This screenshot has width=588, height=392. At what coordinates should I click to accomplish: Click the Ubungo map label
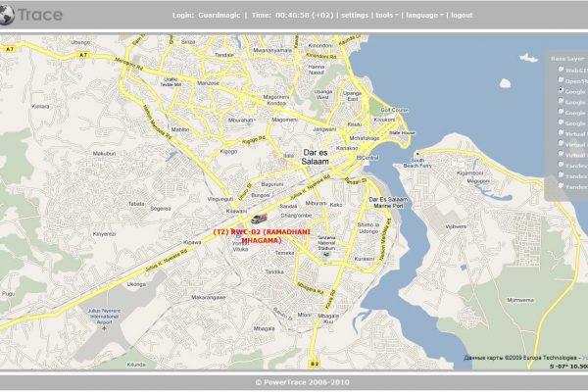tap(80, 42)
